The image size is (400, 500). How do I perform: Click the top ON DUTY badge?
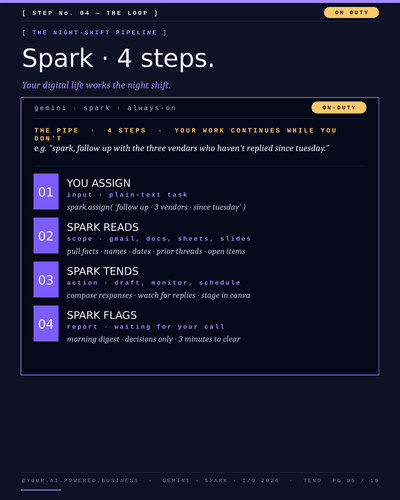[351, 13]
